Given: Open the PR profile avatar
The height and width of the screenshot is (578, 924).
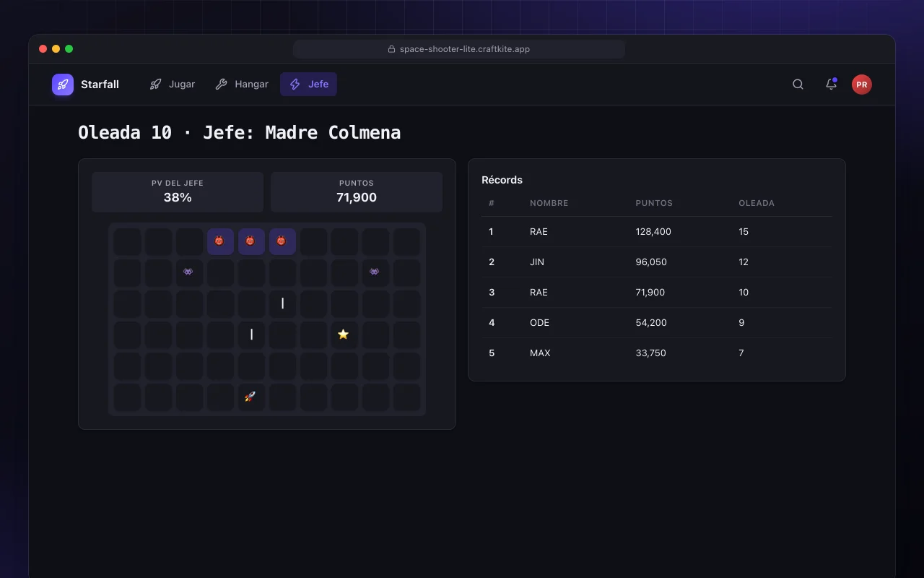Looking at the screenshot, I should point(862,85).
